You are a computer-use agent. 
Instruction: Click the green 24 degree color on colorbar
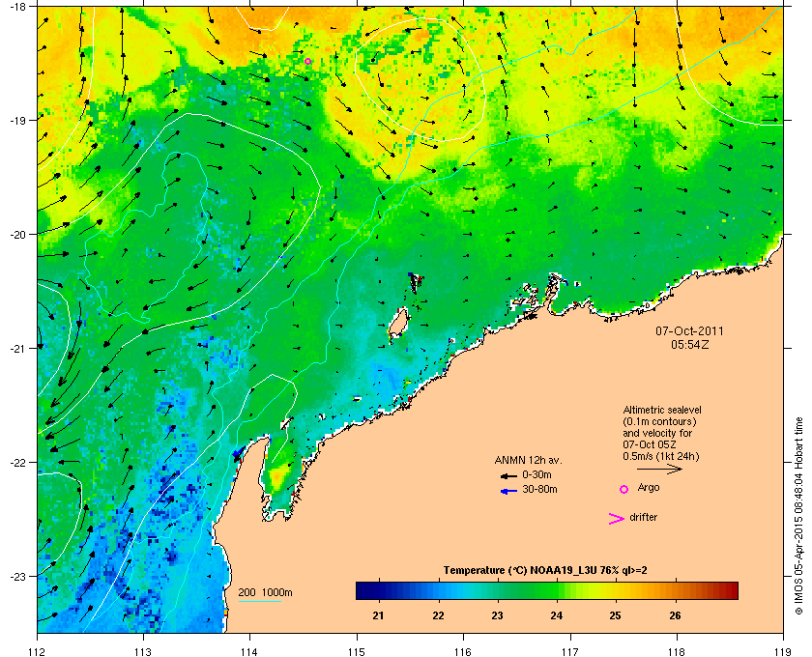[x=557, y=590]
